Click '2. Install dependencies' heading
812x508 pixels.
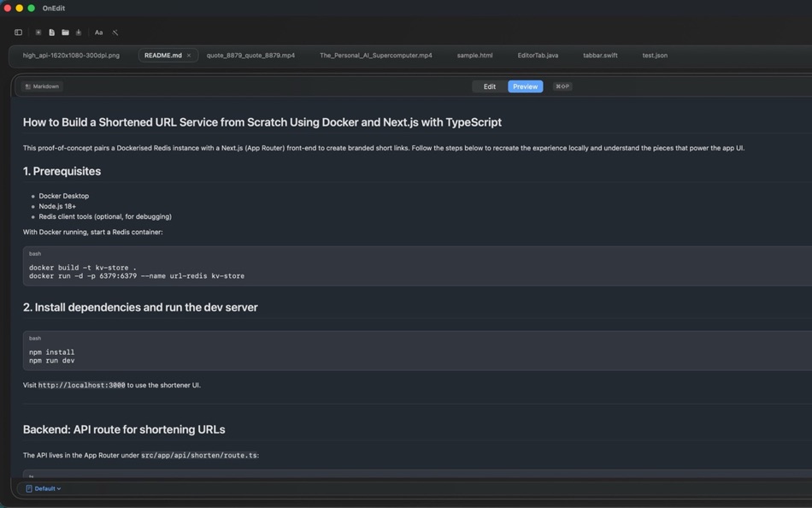coord(140,307)
